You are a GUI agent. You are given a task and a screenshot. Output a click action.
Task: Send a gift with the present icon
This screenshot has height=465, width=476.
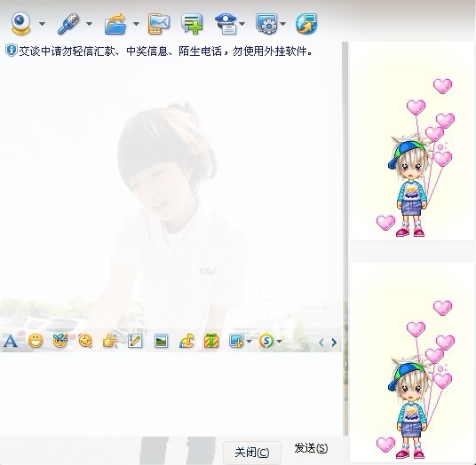(211, 341)
